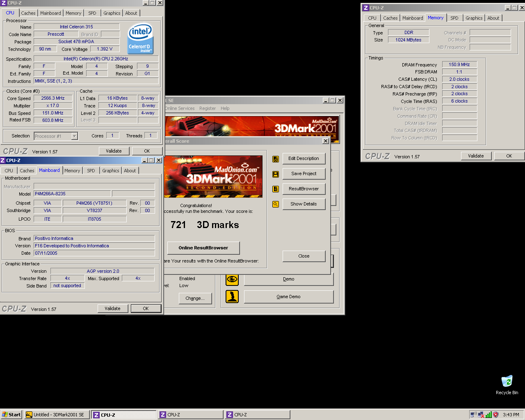Switch to Untitled - 3DMark2001 SE taskbar item

(57, 415)
